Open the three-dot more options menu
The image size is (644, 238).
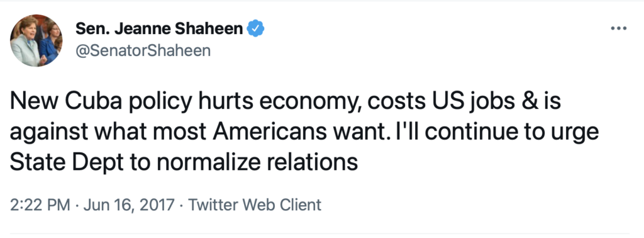coord(618,28)
